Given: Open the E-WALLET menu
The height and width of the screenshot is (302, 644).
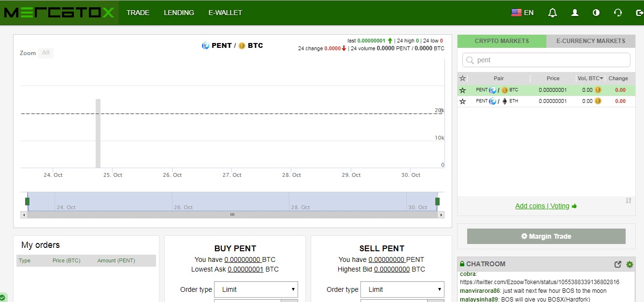Looking at the screenshot, I should pyautogui.click(x=225, y=13).
